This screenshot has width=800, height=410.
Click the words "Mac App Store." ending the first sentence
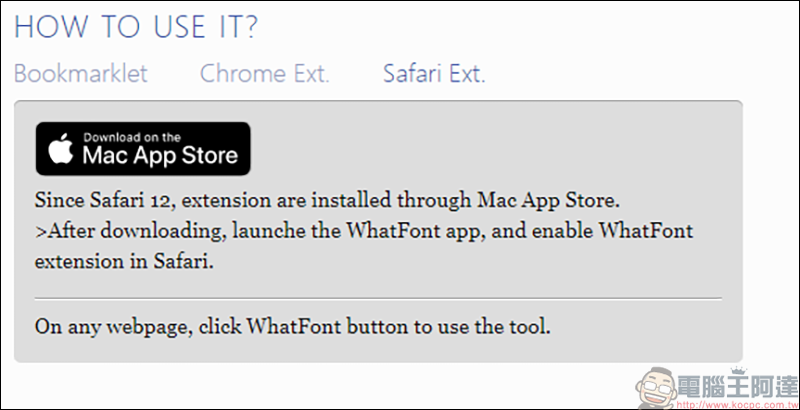548,201
